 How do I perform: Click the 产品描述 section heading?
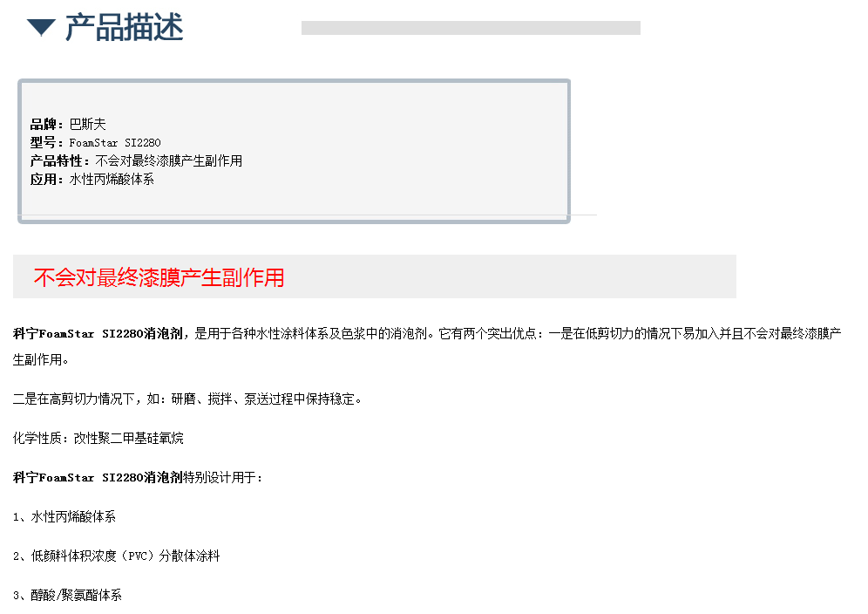point(124,27)
